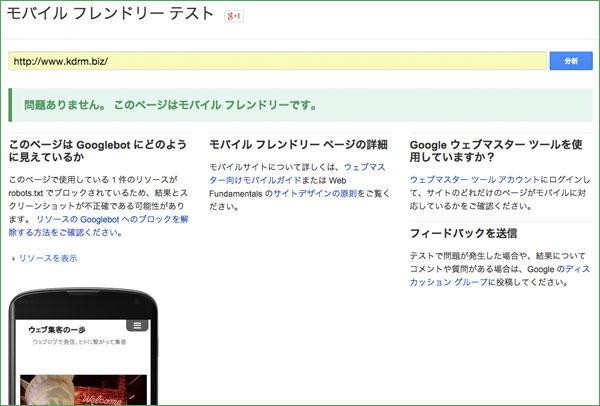Open the hamburger menu in phone preview
Image resolution: width=600 pixels, height=406 pixels.
point(137,326)
